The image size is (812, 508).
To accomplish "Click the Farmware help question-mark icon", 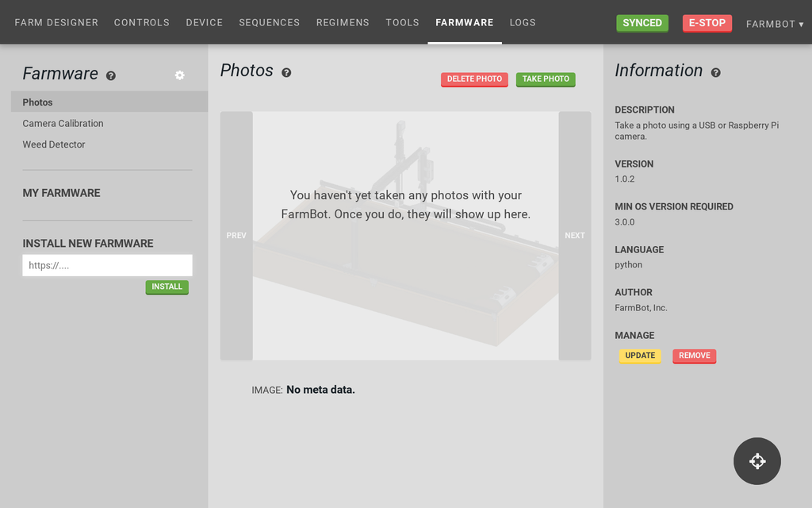I will click(x=111, y=75).
